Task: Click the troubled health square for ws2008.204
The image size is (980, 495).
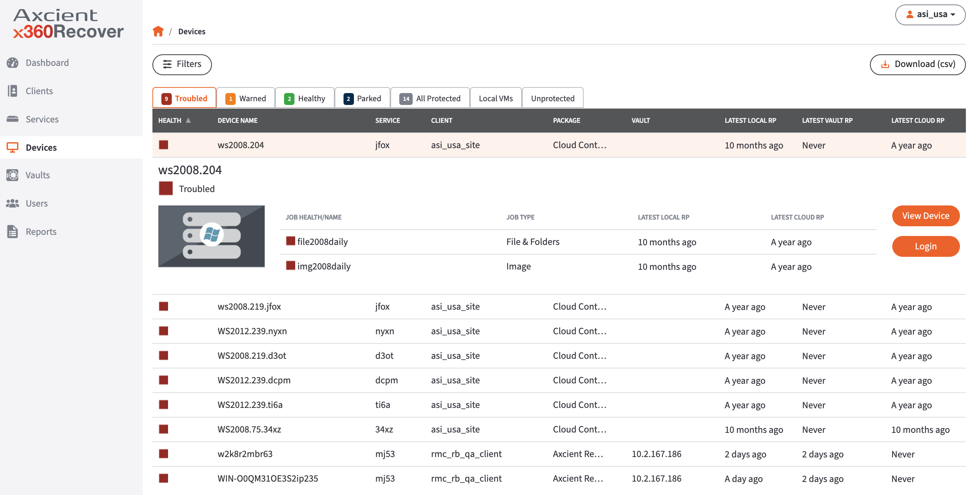Action: click(x=164, y=145)
